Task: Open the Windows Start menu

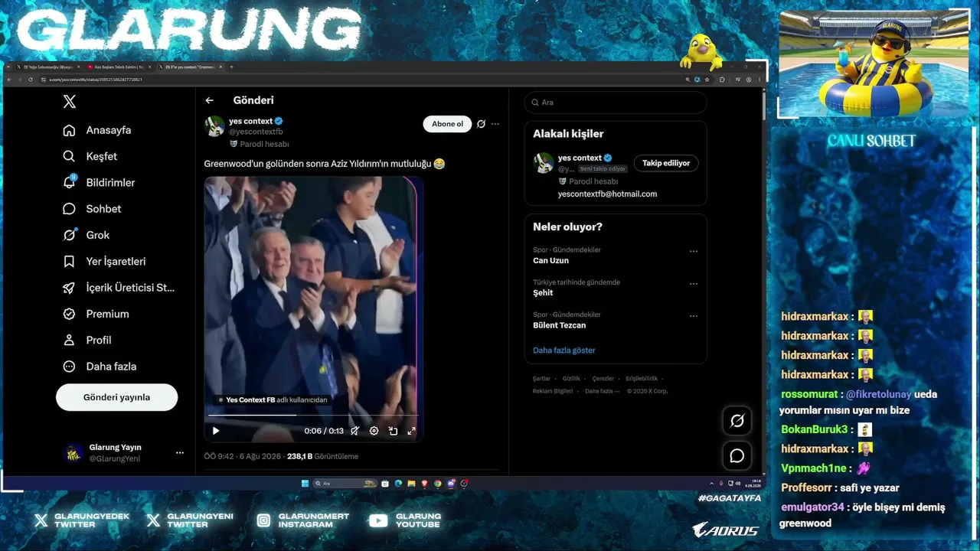Action: click(305, 484)
